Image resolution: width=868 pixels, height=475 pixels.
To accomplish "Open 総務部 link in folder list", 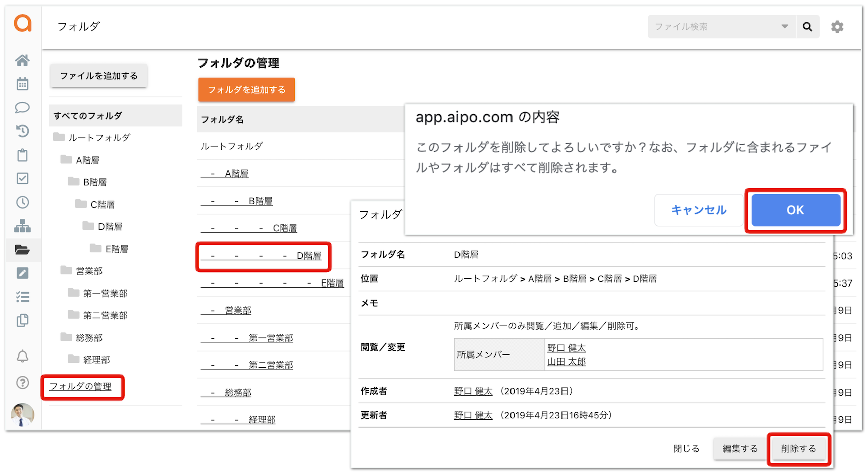I will pos(226,392).
